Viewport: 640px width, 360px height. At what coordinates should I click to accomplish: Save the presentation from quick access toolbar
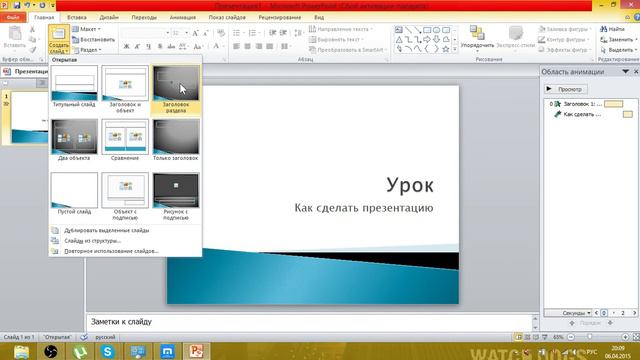[17, 5]
